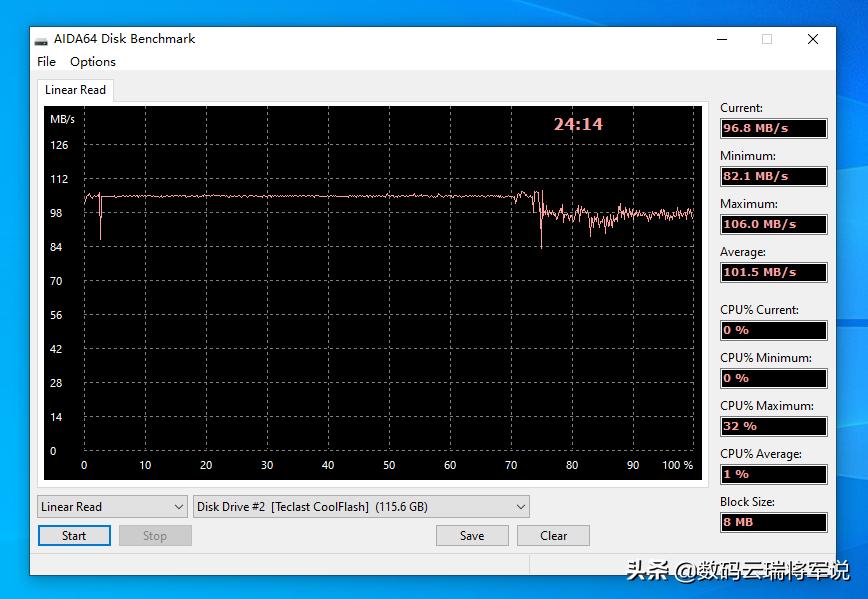Click the CPU% Average field showing 1%
The image size is (868, 599).
pos(773,474)
